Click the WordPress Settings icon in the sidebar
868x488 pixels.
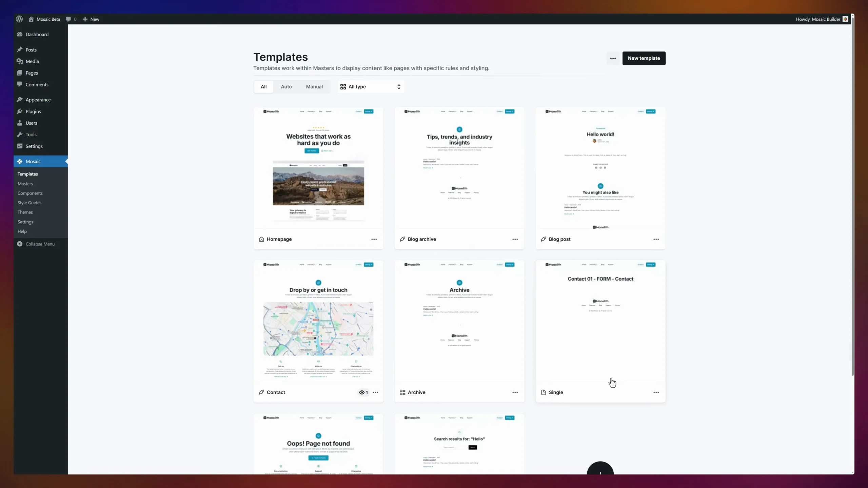20,146
